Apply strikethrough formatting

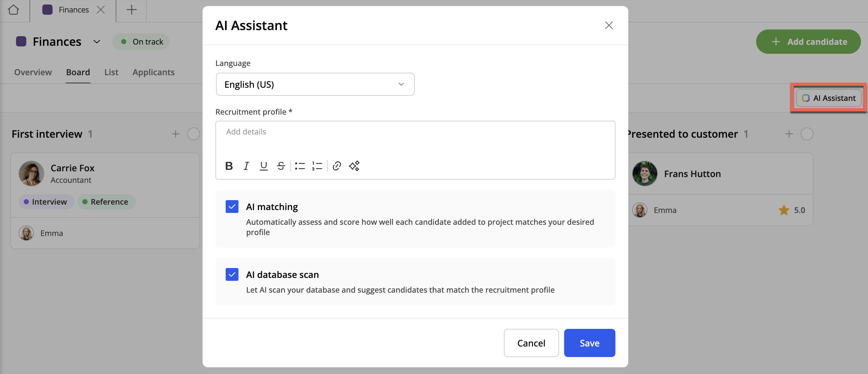pos(281,166)
